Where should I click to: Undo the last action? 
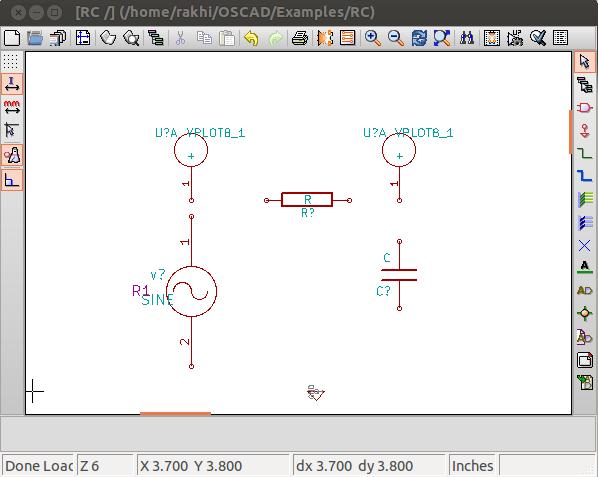251,38
